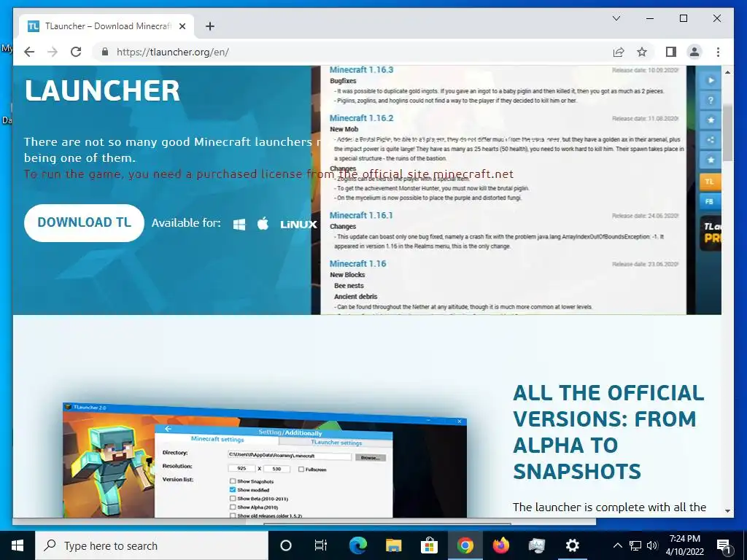
Task: Toggle the Show Snapshots checkbox in screenshot
Action: coord(233,481)
